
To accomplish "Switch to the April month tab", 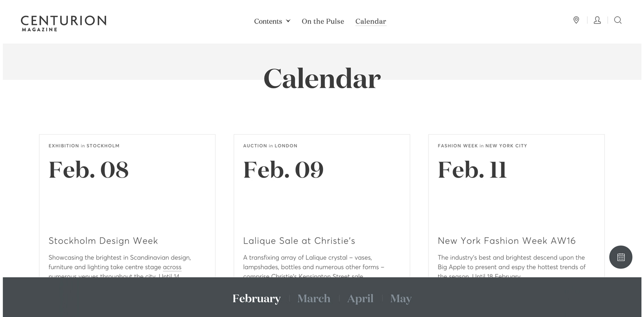I will coord(360,299).
